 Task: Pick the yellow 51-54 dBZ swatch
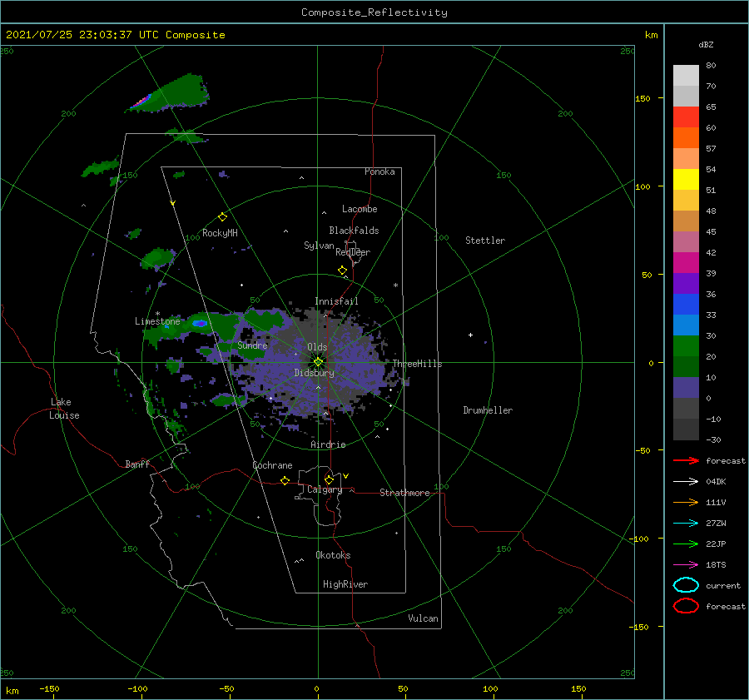coord(686,179)
